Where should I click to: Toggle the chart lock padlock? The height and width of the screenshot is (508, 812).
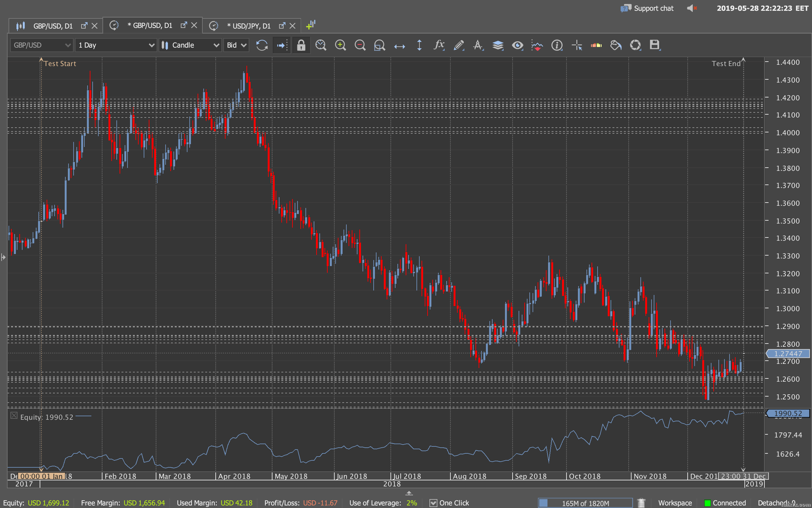301,45
